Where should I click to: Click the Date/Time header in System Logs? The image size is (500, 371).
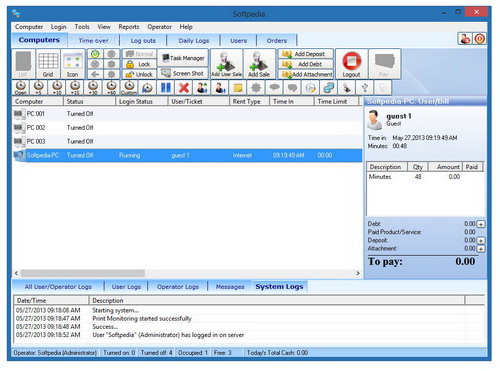coord(52,300)
